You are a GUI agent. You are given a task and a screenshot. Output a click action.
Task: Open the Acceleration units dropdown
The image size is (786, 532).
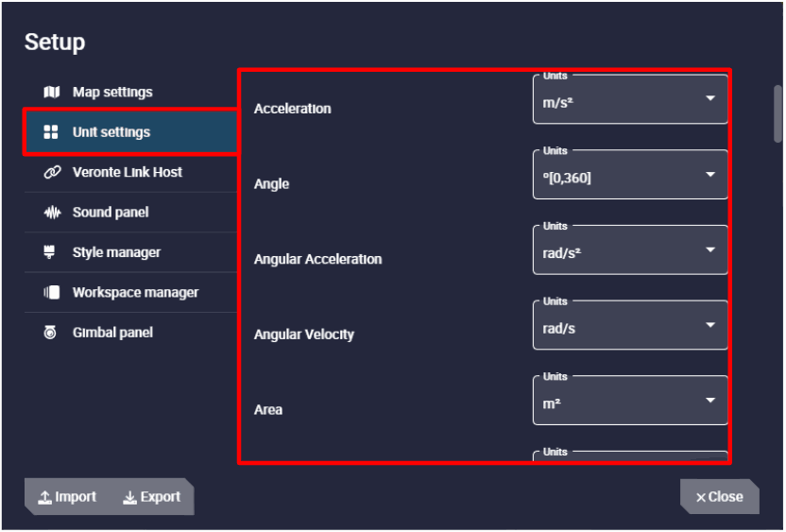[630, 100]
